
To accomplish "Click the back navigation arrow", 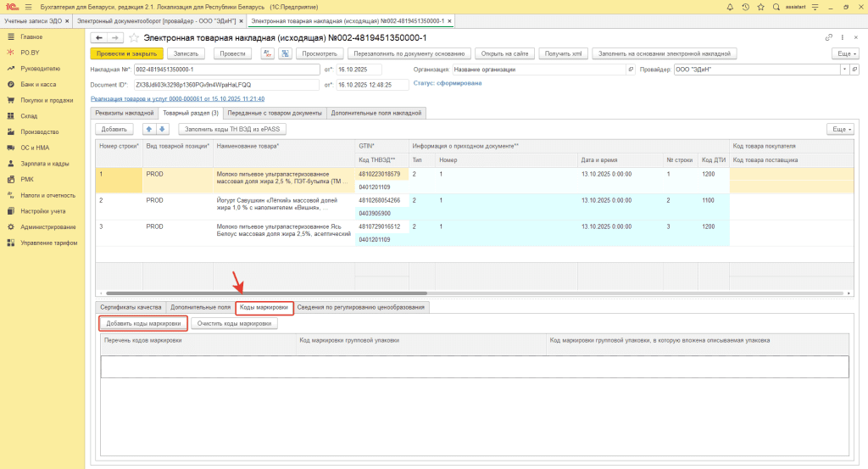I will point(98,38).
